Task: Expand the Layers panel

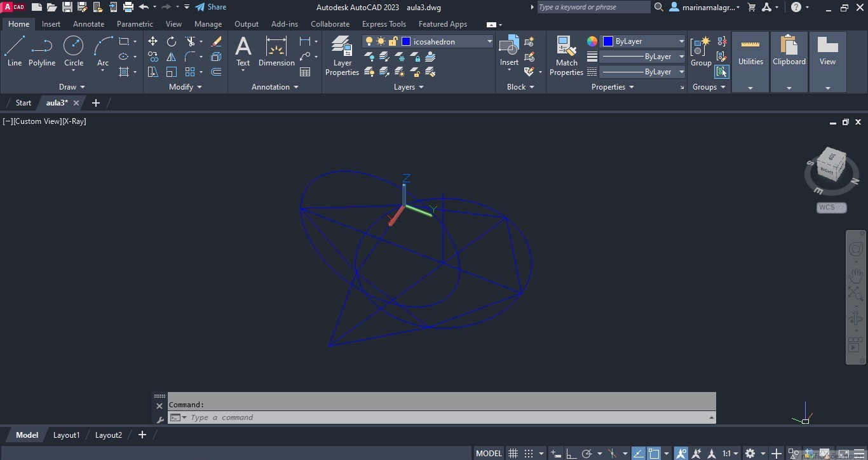Action: click(409, 87)
